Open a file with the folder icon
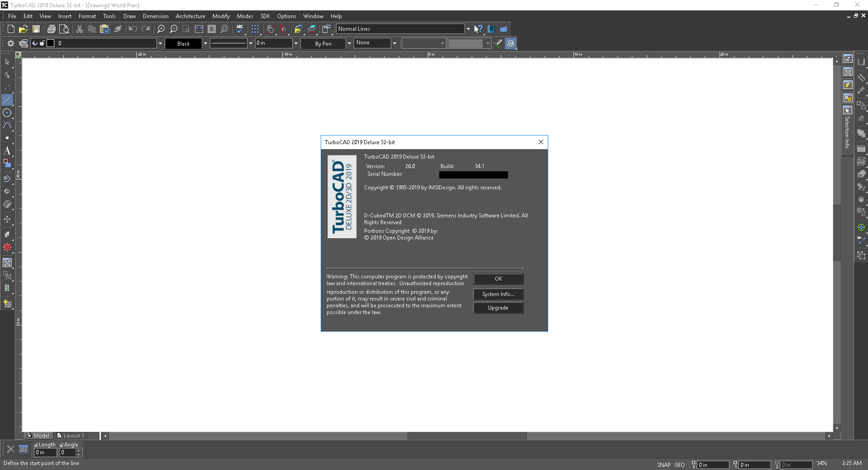The width and height of the screenshot is (868, 470). coord(23,29)
